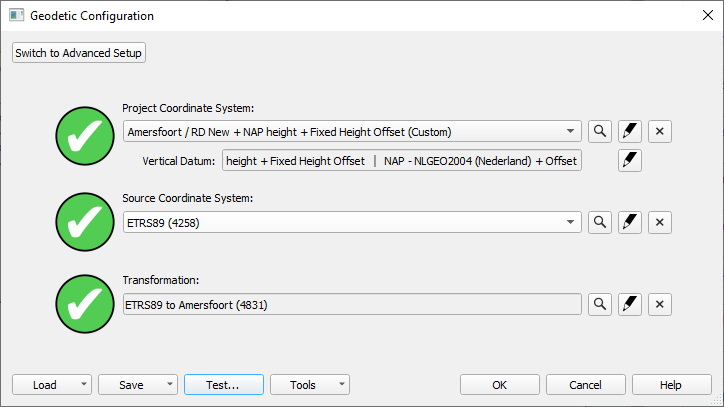Edit the Source Coordinate System
724x407 pixels.
(629, 223)
